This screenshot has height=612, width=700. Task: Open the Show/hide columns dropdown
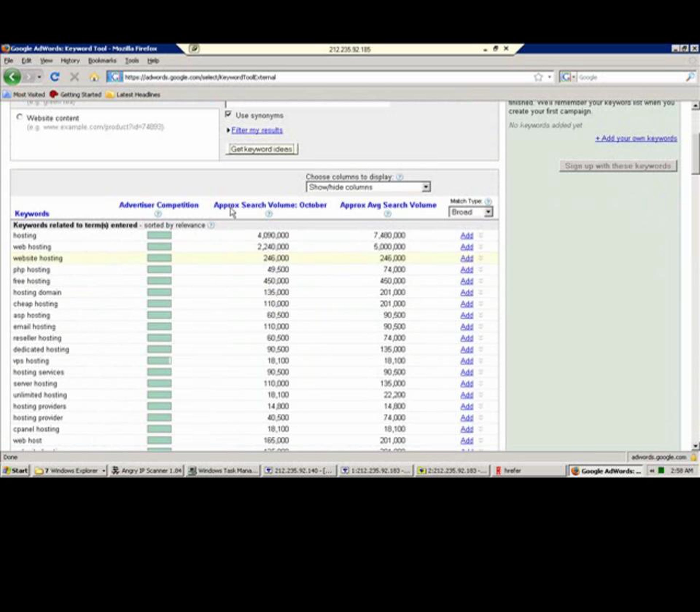coord(368,187)
